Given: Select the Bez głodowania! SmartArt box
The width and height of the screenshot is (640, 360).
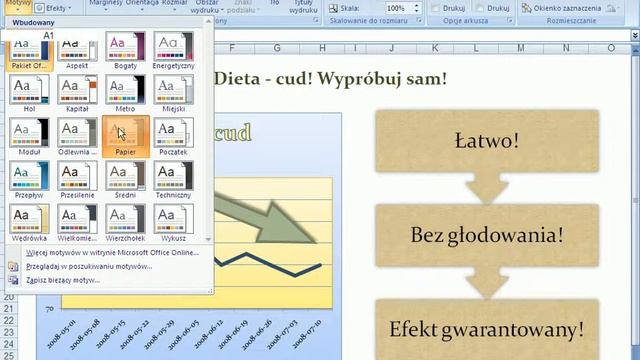Looking at the screenshot, I should click(487, 236).
